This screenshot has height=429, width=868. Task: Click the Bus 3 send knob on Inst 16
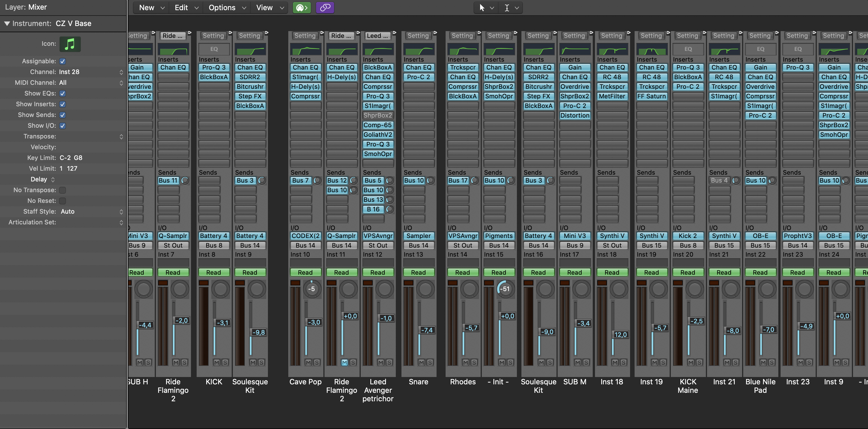(550, 180)
